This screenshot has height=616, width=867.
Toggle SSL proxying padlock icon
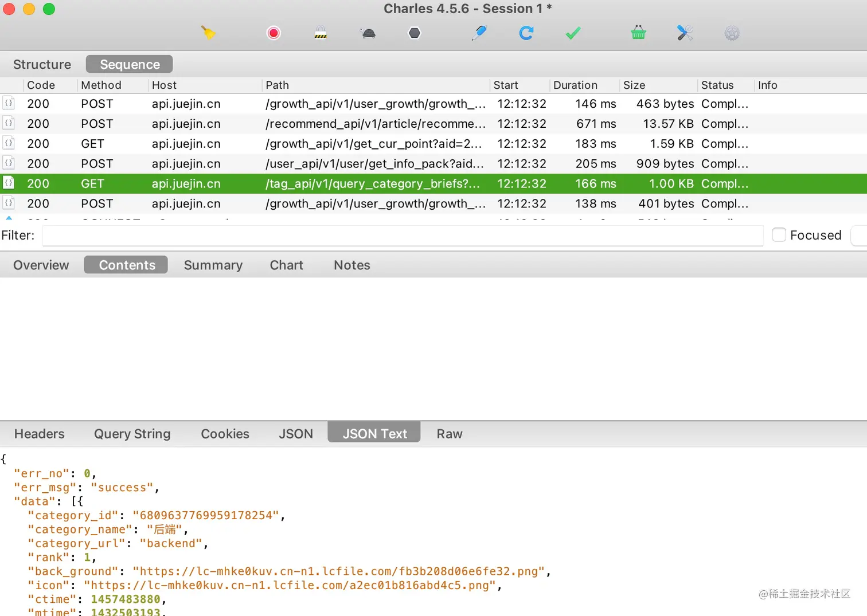click(x=321, y=33)
